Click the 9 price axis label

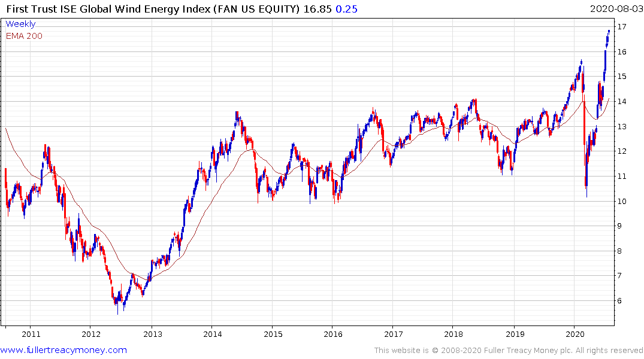point(620,226)
